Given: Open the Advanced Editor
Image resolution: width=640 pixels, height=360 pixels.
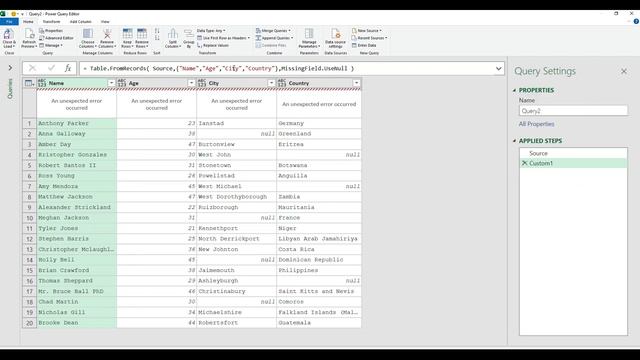Looking at the screenshot, I should coord(56,38).
